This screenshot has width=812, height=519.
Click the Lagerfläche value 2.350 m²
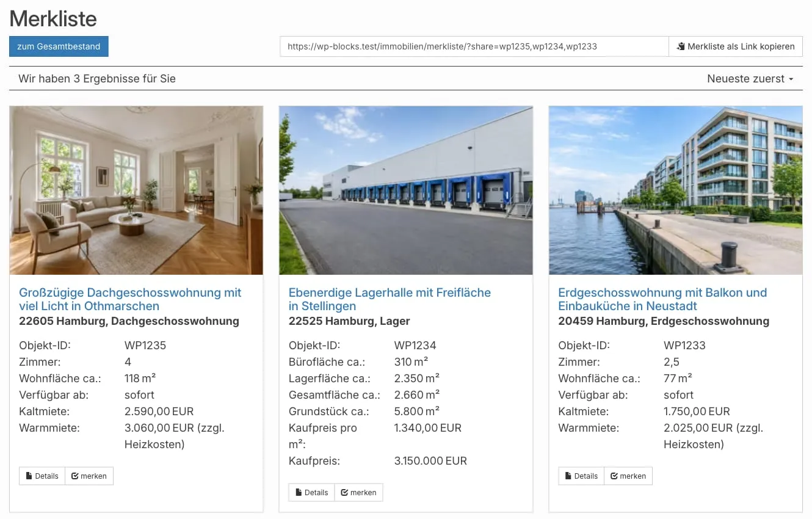click(417, 379)
